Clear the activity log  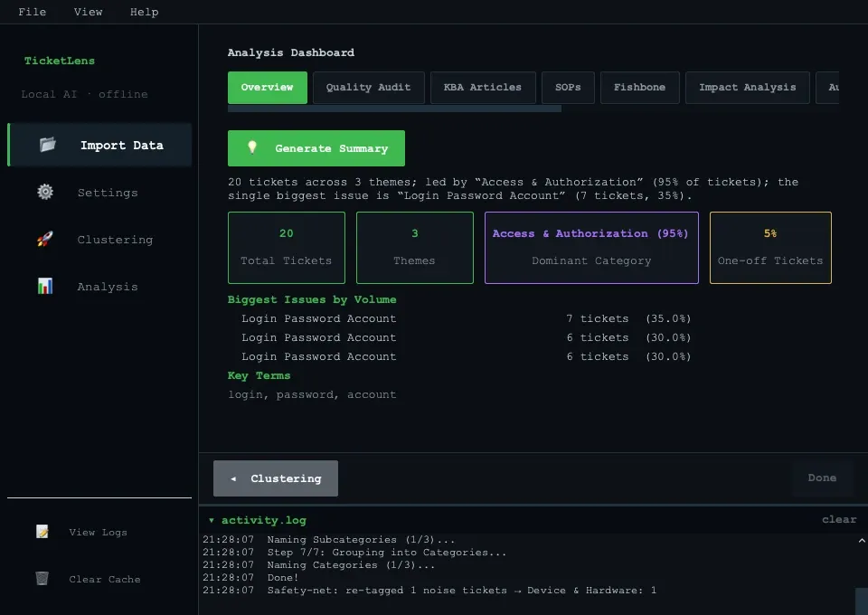point(839,519)
